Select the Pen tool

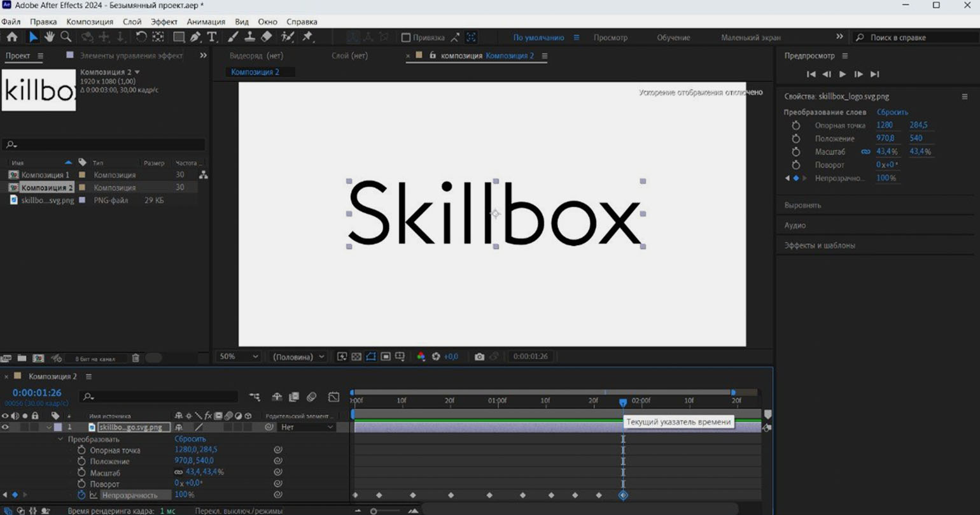pyautogui.click(x=195, y=37)
